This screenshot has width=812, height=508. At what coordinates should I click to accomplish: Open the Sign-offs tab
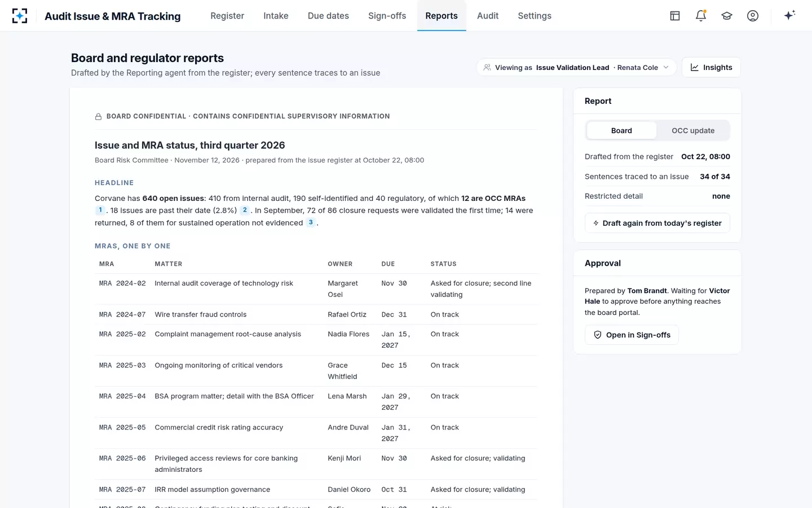tap(387, 16)
